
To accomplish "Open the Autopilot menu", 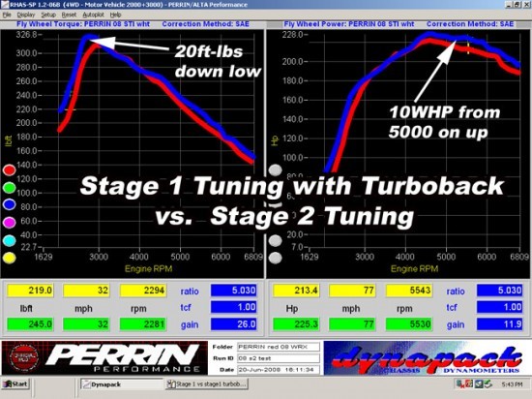I will click(93, 15).
